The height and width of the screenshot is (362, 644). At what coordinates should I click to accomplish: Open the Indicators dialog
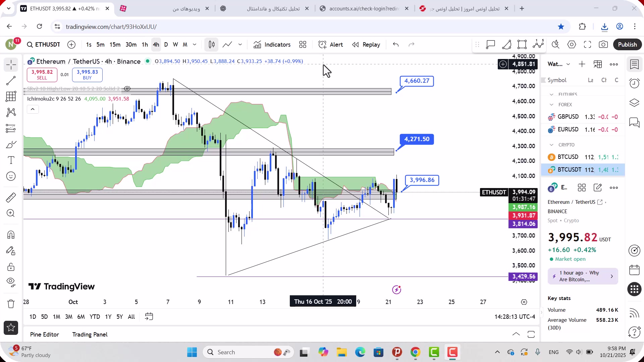[272, 45]
